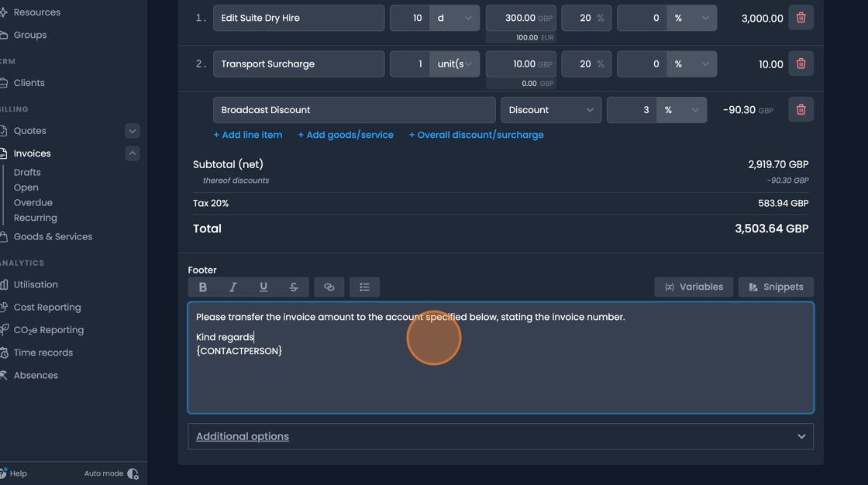Apply italic formatting in the footer editor
The image size is (868, 485).
point(232,287)
